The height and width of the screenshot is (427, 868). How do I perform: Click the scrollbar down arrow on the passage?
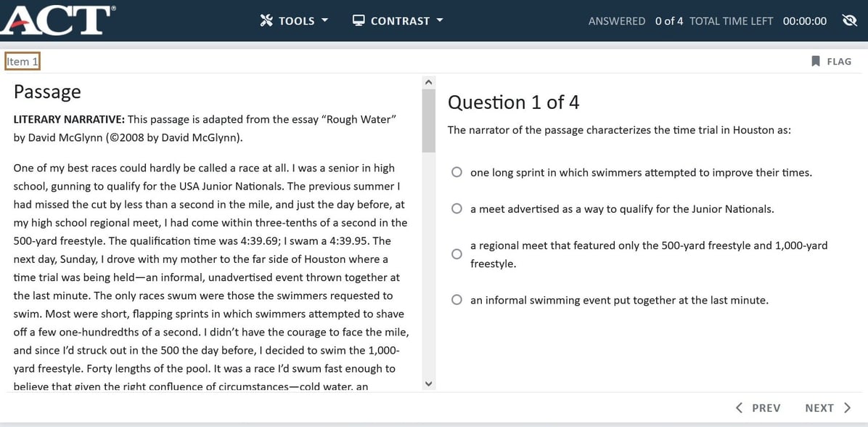(x=428, y=383)
